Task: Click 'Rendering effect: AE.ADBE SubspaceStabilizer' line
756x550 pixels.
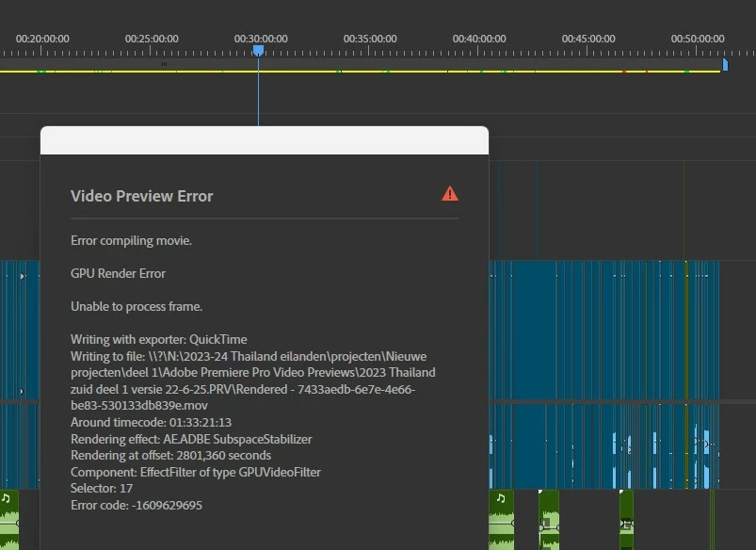Action: click(191, 439)
